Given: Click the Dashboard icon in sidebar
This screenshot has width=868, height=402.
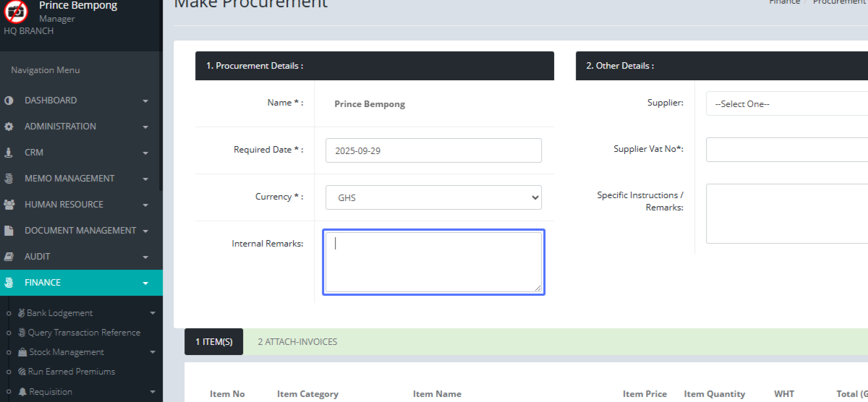Looking at the screenshot, I should pyautogui.click(x=9, y=100).
